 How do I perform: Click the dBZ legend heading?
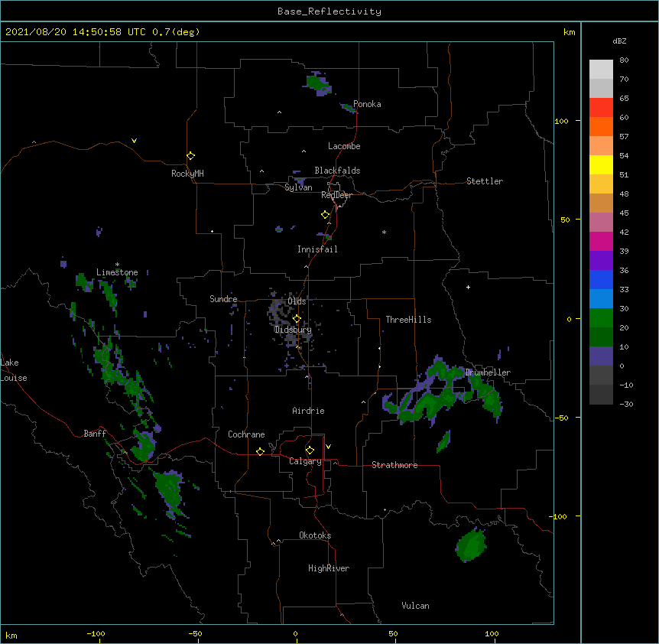619,41
